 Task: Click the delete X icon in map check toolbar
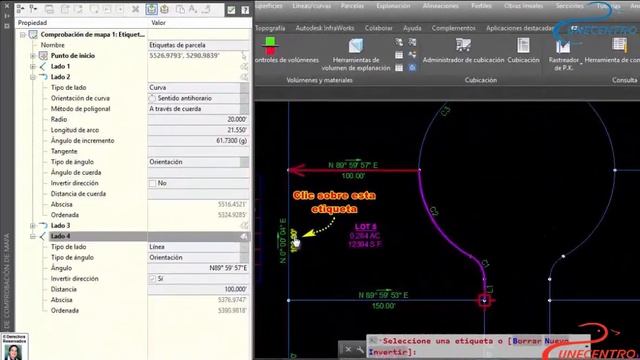pos(135,9)
